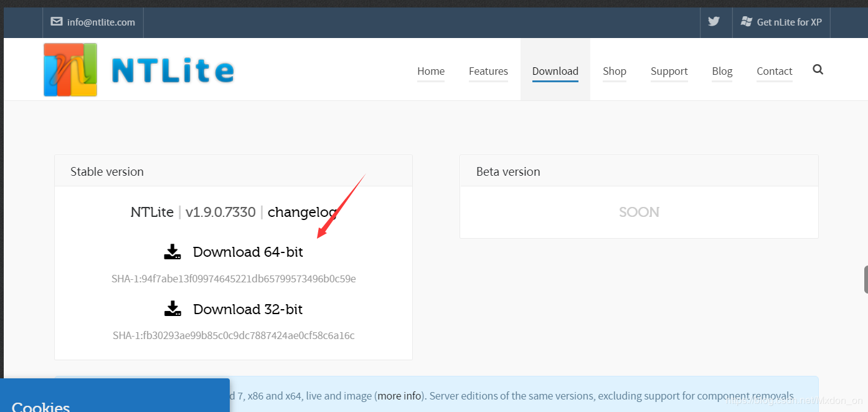
Task: Navigate to the Support page
Action: click(669, 71)
